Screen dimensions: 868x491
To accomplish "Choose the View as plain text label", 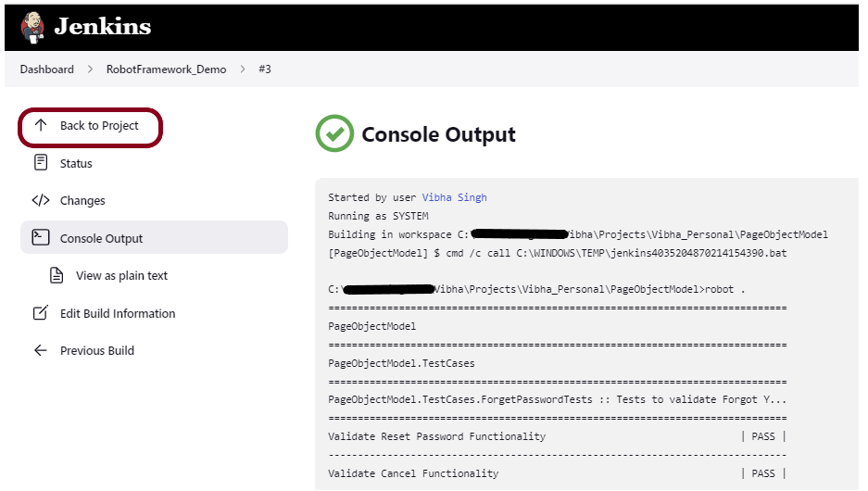I will (x=121, y=275).
